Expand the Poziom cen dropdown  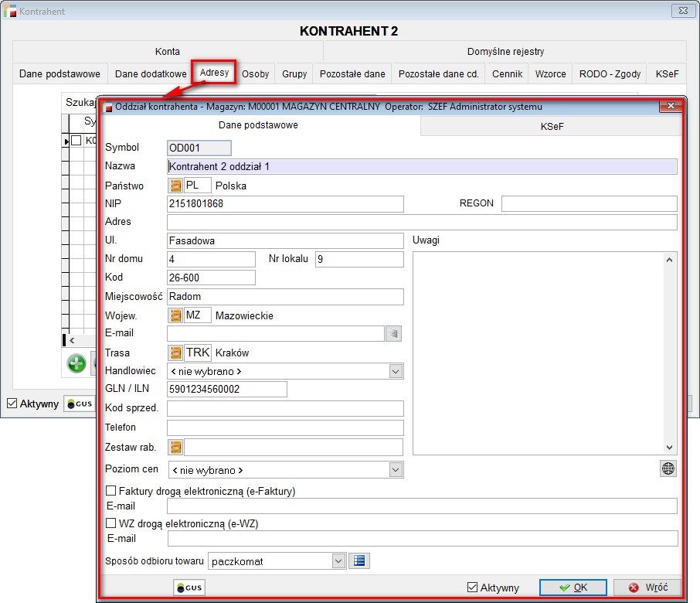[396, 470]
